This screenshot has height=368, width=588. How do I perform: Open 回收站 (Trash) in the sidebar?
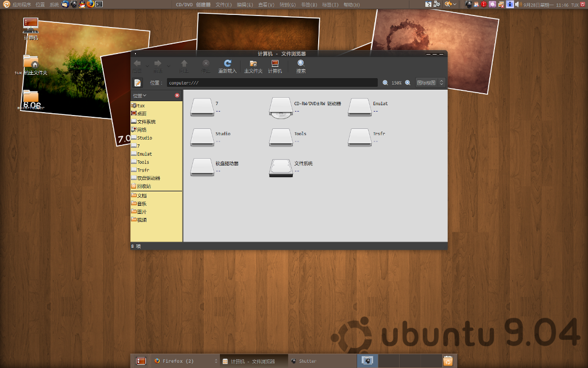pos(156,186)
